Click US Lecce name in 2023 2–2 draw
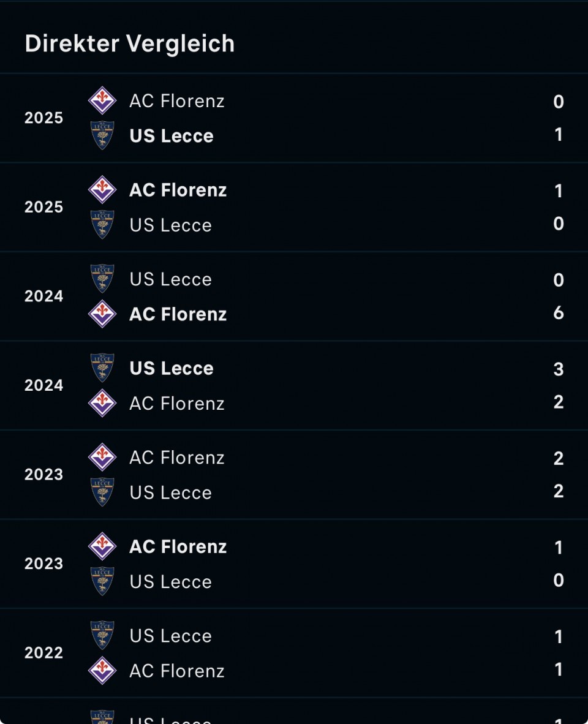This screenshot has height=724, width=588. click(x=171, y=493)
